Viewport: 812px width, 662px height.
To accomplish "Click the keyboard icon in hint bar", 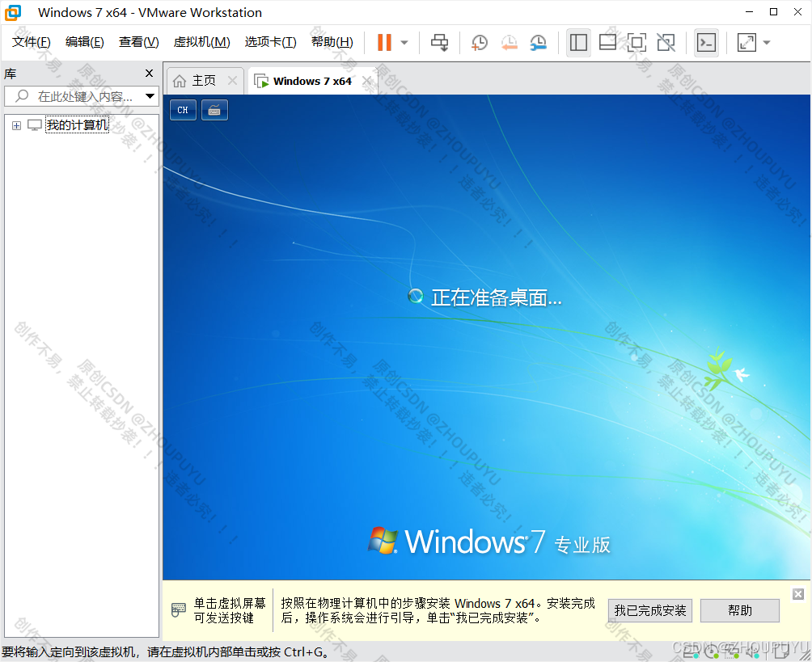I will (178, 609).
